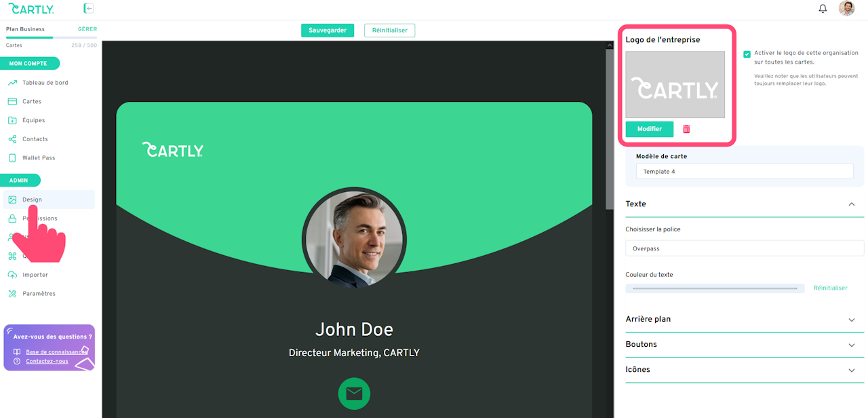Collapse the Texte section
This screenshot has height=418, width=868.
pyautogui.click(x=852, y=204)
